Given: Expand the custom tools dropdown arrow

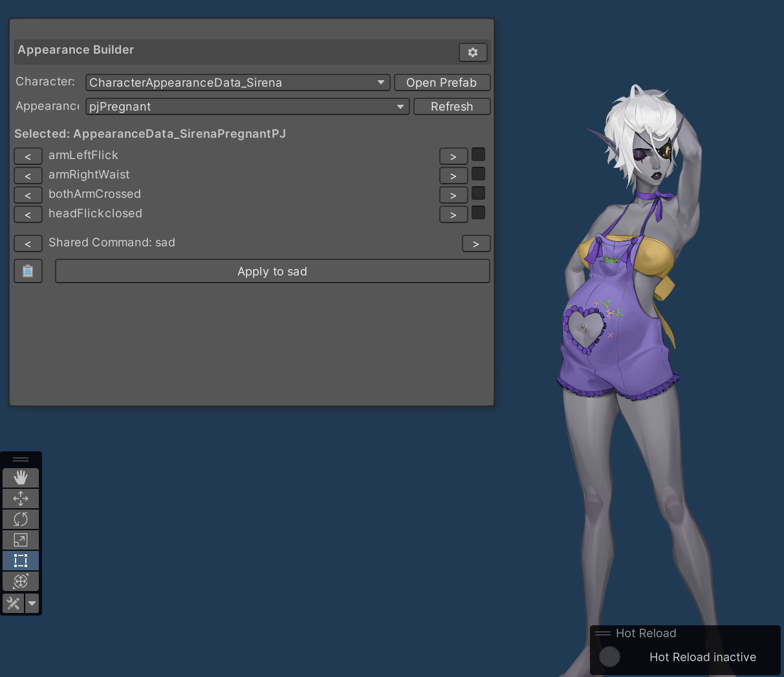Looking at the screenshot, I should pyautogui.click(x=32, y=603).
